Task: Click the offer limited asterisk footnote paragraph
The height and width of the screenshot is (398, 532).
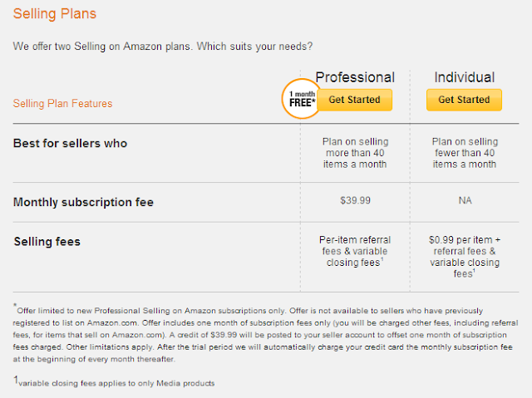Action: 266,334
